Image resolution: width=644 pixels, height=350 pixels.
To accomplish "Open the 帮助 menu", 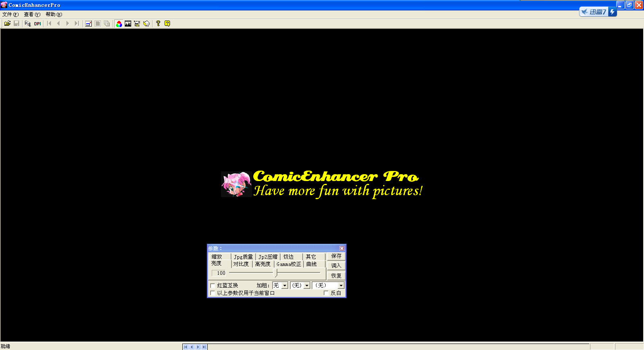I will 54,14.
